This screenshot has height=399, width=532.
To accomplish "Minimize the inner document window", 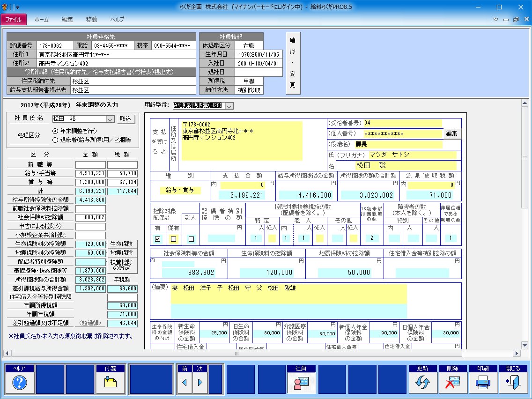I will (506, 19).
